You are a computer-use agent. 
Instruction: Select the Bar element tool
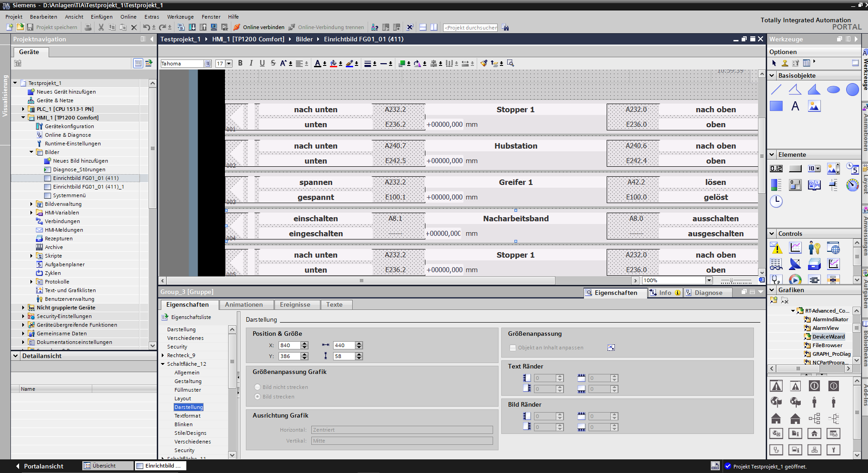(776, 185)
